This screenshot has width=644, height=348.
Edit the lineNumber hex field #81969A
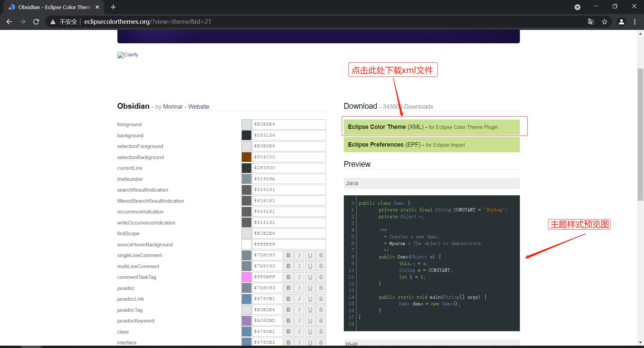tap(289, 179)
